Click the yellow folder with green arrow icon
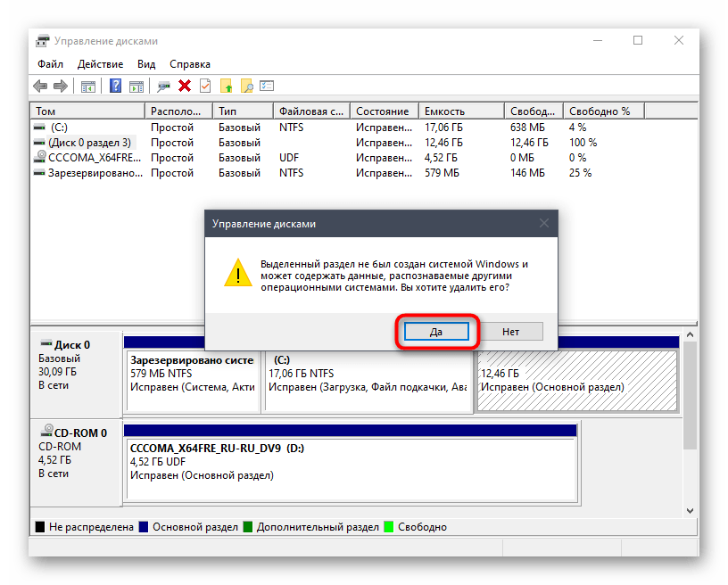The width and height of the screenshot is (728, 585). (227, 87)
